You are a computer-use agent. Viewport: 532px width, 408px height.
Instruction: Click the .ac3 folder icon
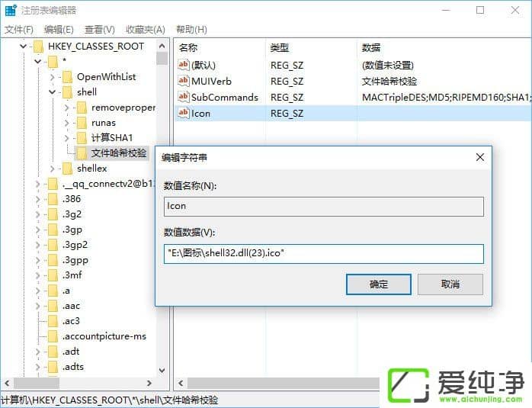[x=53, y=321]
